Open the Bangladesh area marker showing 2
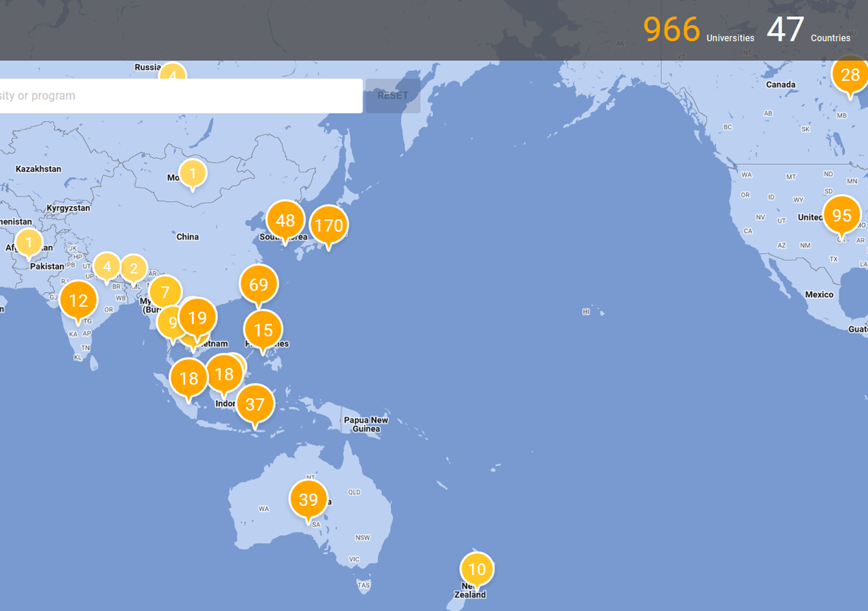Image resolution: width=868 pixels, height=611 pixels. tap(134, 268)
